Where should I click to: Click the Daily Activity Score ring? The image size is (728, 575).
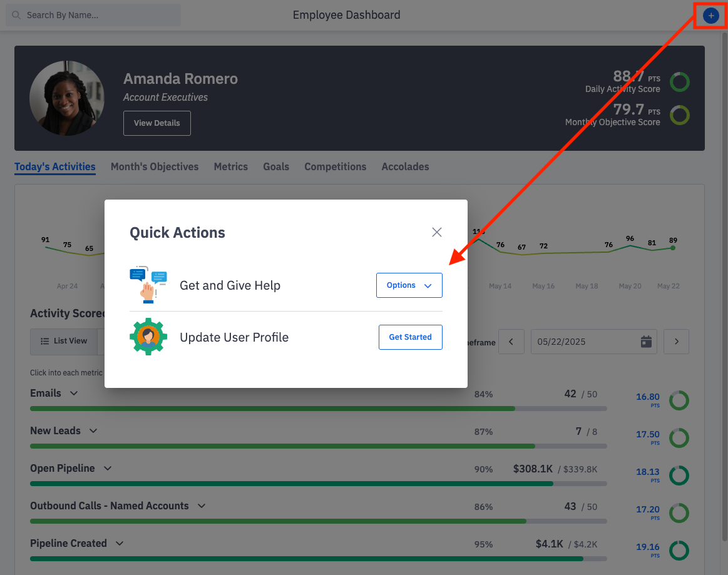pyautogui.click(x=679, y=82)
